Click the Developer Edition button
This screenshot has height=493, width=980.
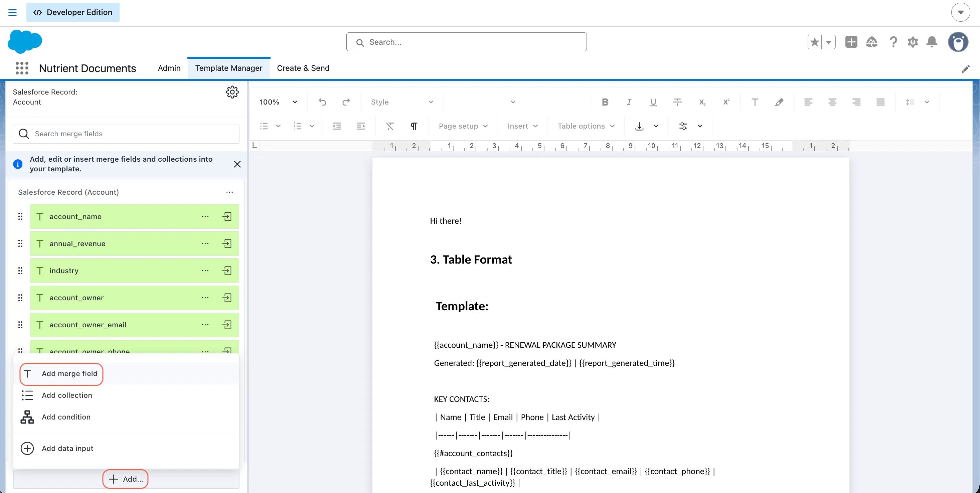click(73, 12)
